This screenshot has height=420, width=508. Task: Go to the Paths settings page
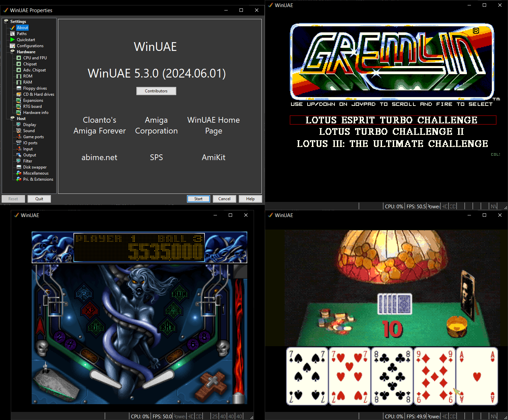pos(22,34)
